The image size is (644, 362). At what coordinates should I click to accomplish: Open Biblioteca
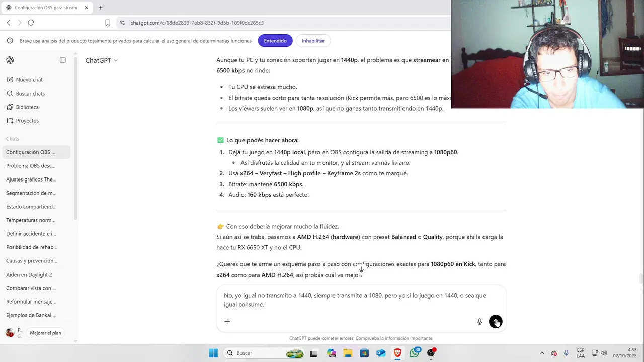[x=27, y=107]
